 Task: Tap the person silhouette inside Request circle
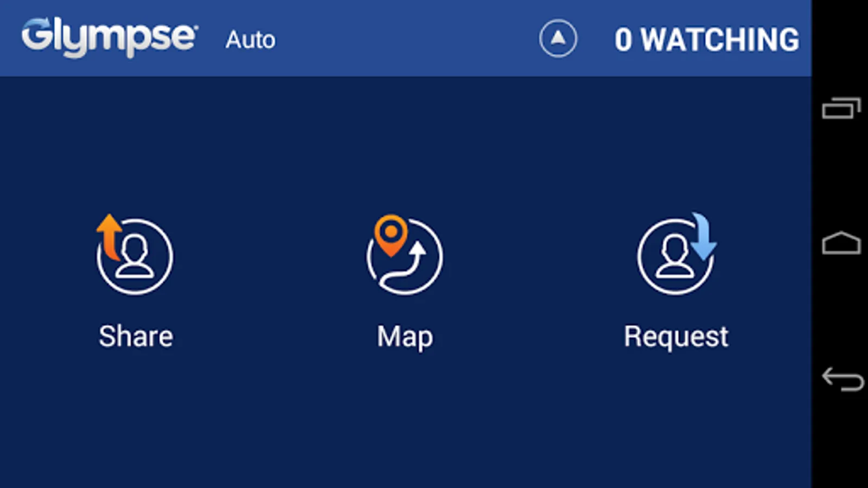pyautogui.click(x=675, y=257)
